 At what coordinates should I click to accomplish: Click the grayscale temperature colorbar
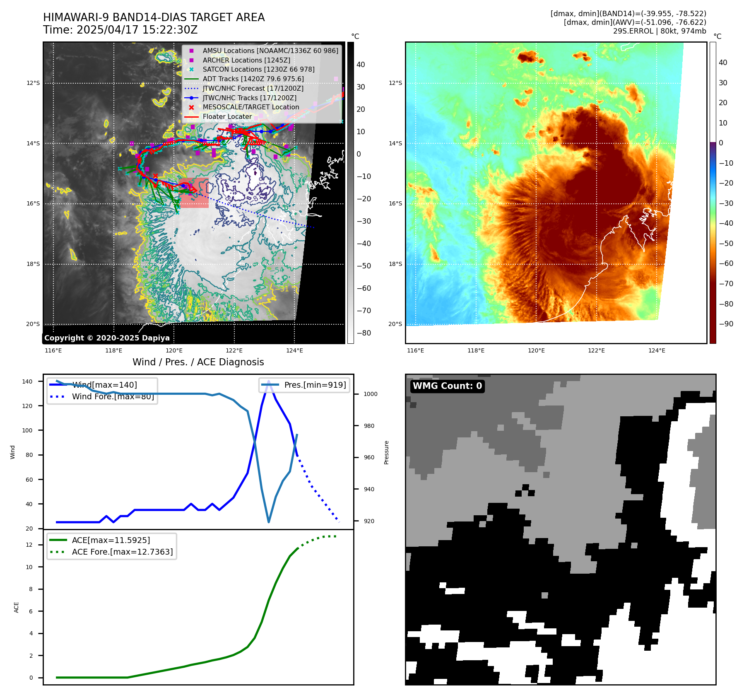pos(350,193)
